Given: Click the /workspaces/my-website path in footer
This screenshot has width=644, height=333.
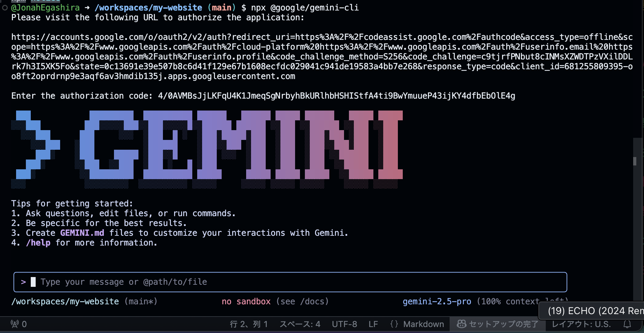Looking at the screenshot, I should (x=65, y=302).
